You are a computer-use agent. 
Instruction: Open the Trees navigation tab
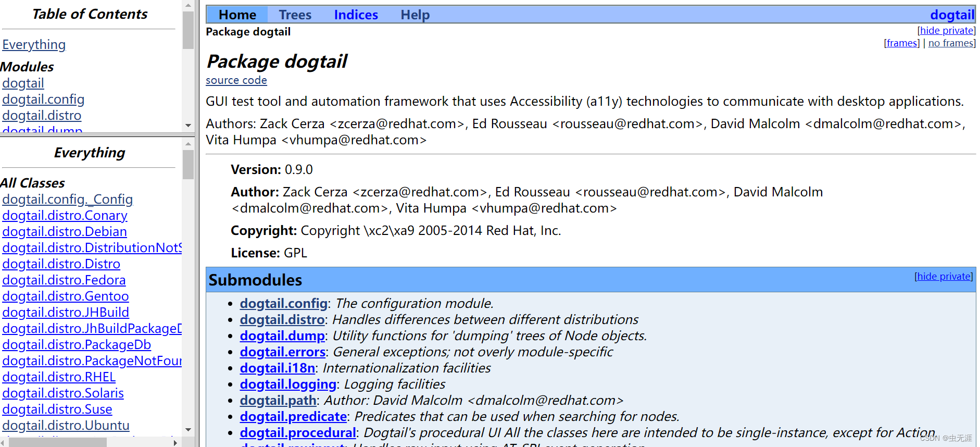coord(295,15)
